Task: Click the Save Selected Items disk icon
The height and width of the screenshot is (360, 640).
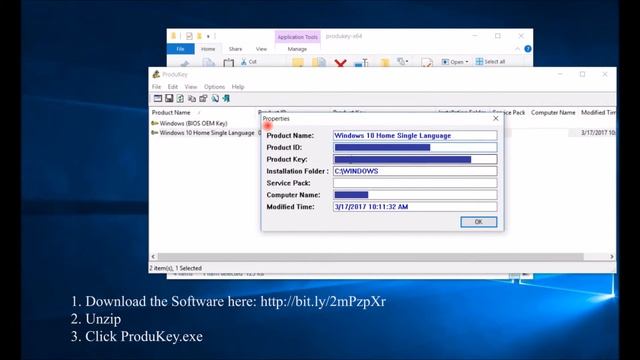Action: [x=169, y=98]
